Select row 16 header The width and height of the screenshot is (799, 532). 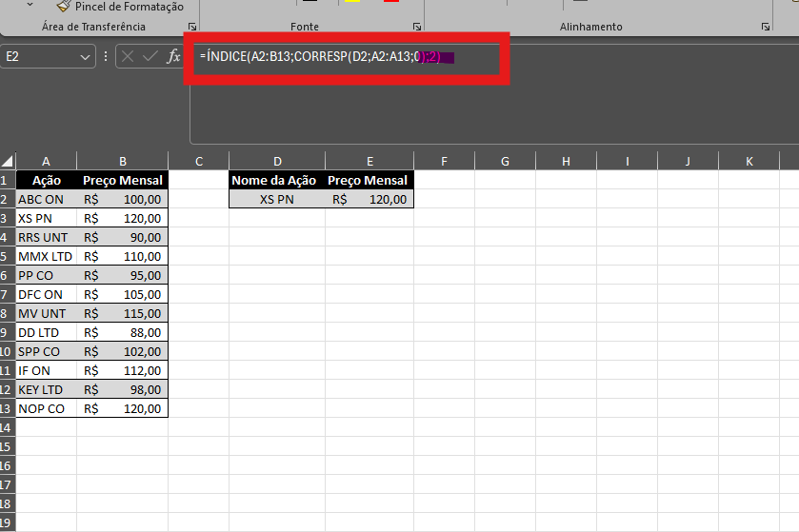8,465
